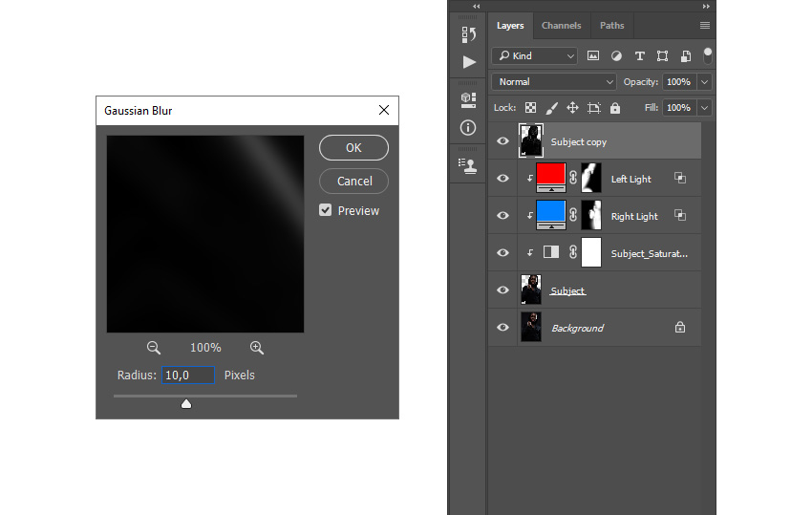Viewport: 812px width, 515px height.
Task: Click the lock icon on Background layer
Action: point(680,327)
